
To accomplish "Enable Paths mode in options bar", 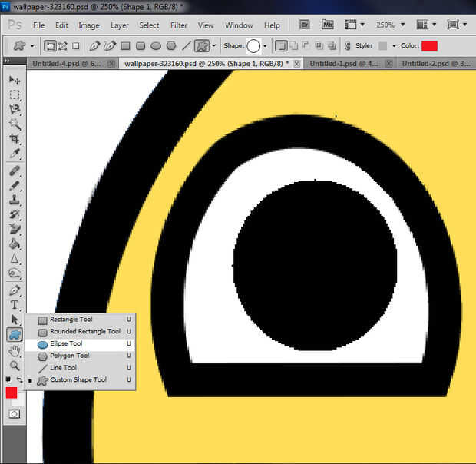I will [x=63, y=46].
